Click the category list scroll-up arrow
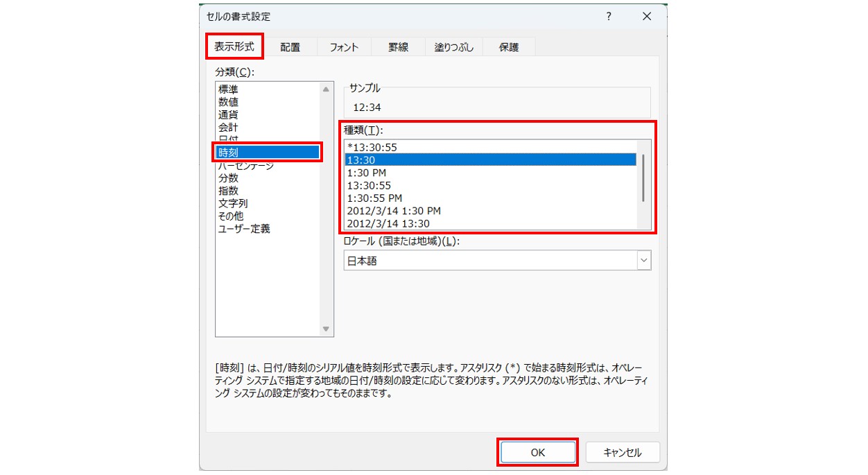Screen dimensions: 868x475 (x=326, y=89)
